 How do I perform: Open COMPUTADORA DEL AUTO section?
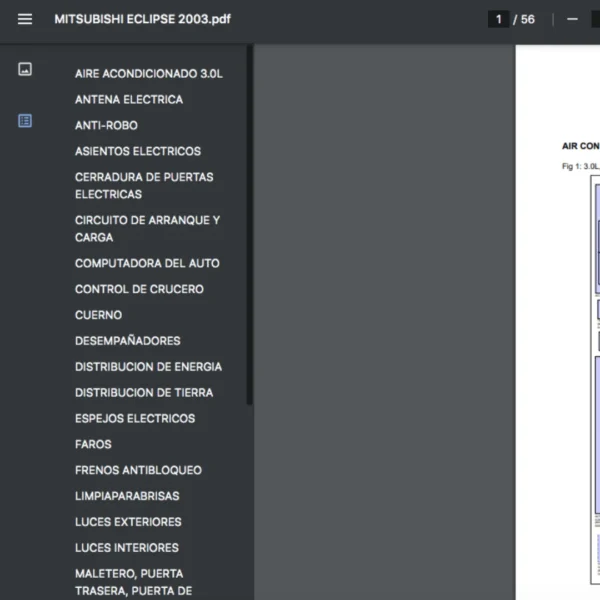click(147, 264)
